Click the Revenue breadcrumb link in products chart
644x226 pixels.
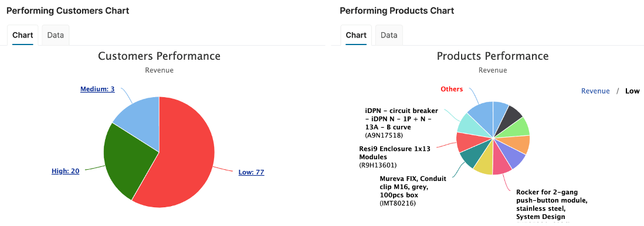(x=595, y=91)
